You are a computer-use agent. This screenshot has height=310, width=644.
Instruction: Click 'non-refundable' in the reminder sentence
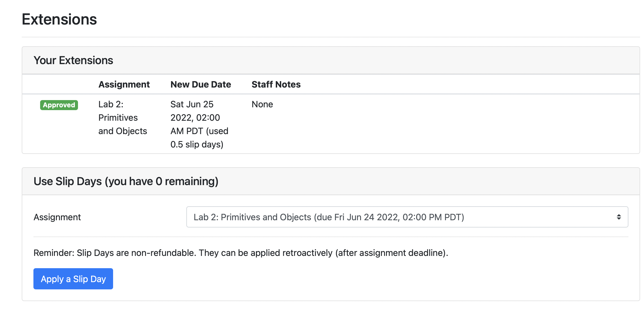[x=164, y=253]
